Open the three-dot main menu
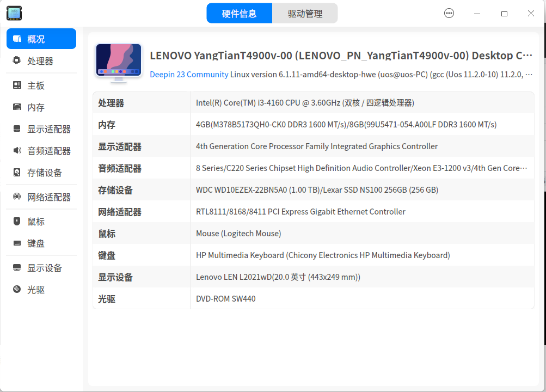546x392 pixels. [x=449, y=13]
